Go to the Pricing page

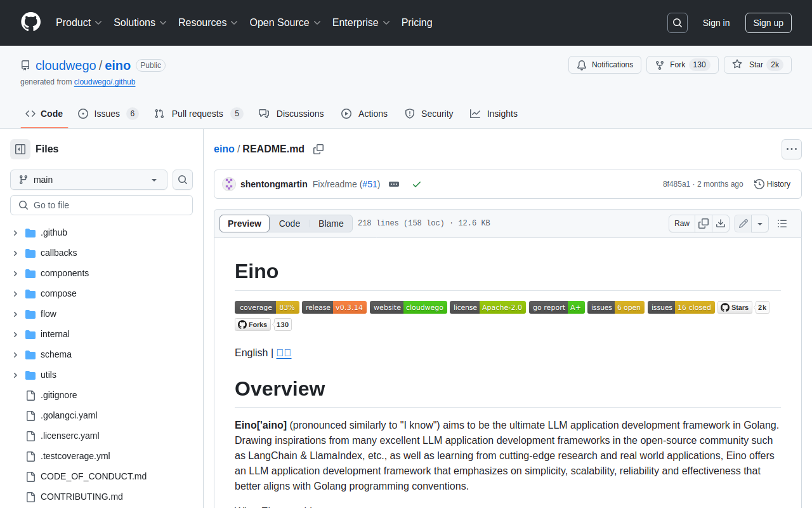[x=417, y=23]
